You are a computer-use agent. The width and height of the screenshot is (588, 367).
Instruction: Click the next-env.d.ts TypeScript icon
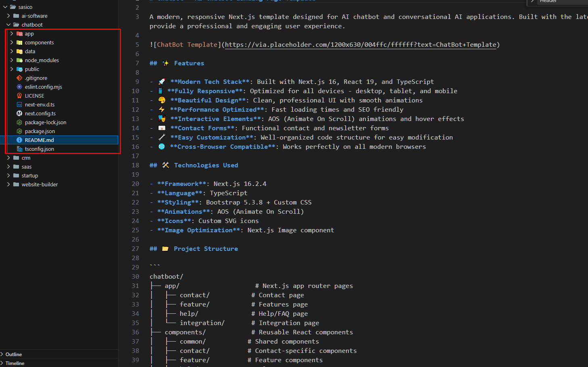[x=19, y=105]
